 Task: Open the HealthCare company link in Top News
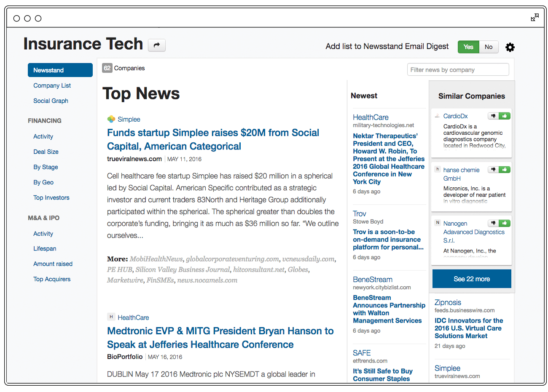(133, 317)
